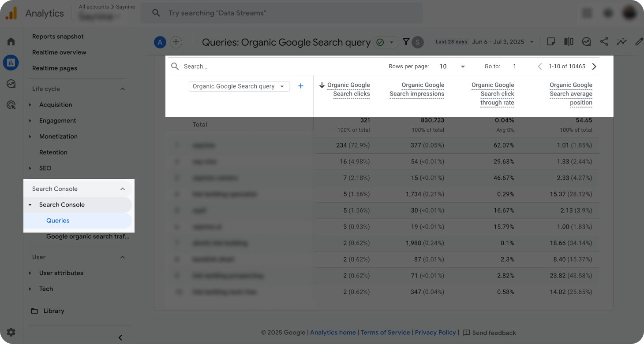
Task: Collapse the Life cycle section
Action: pyautogui.click(x=123, y=89)
